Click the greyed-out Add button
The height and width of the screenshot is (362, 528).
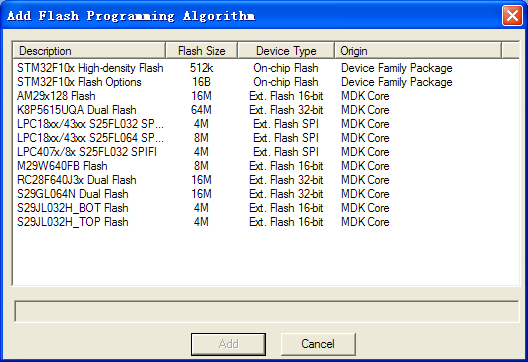(x=228, y=344)
